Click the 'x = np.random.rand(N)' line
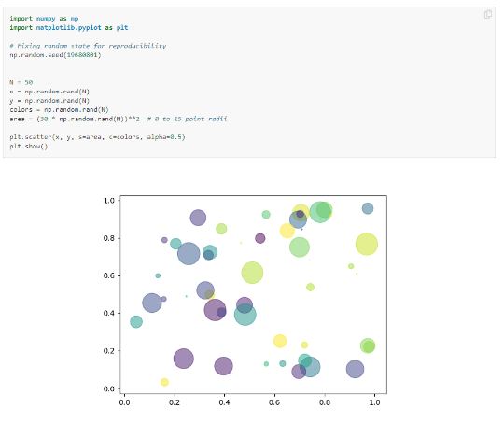 pos(49,92)
